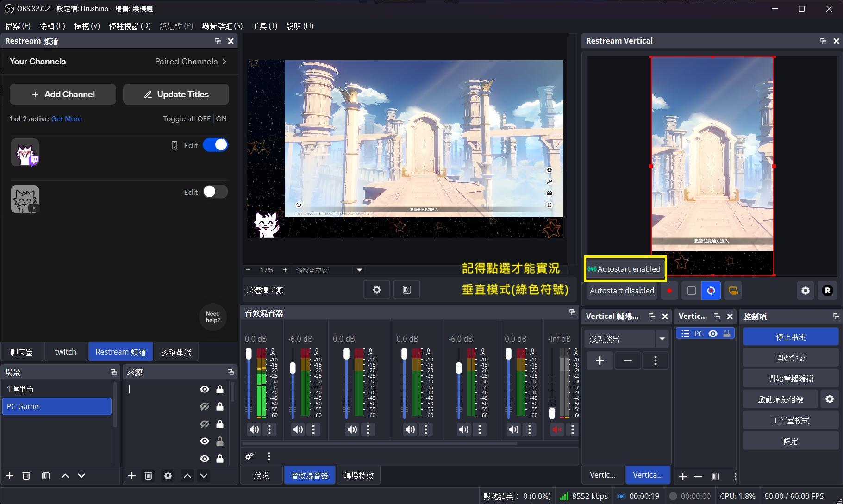Open source properties gear next to 未選擇來源
This screenshot has width=843, height=504.
(376, 290)
